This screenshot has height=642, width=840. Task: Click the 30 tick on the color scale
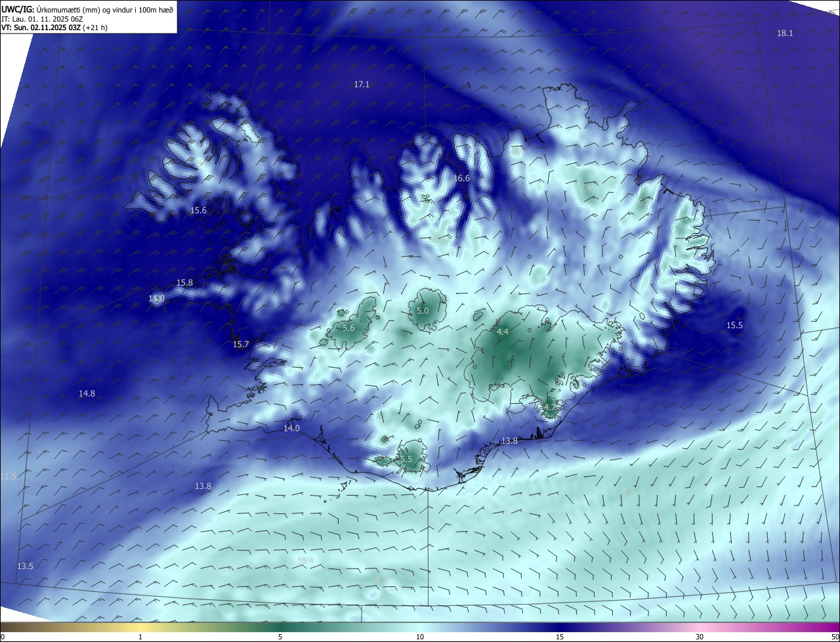click(x=700, y=637)
